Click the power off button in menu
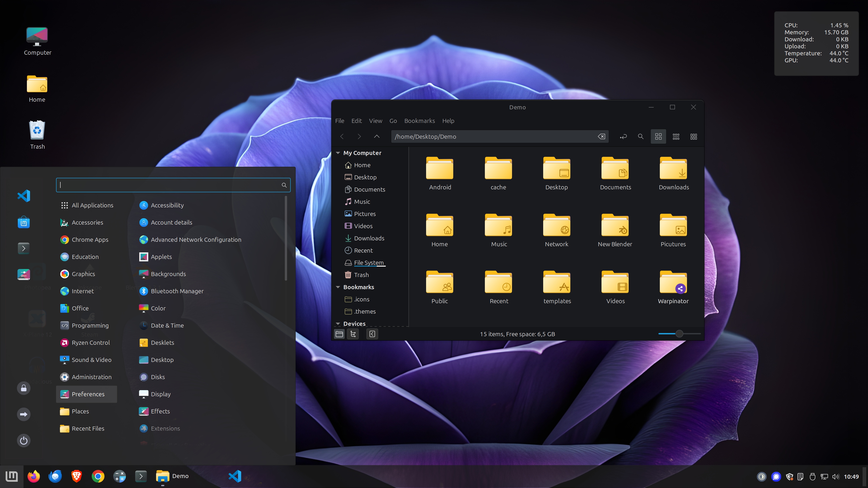Screen dimensions: 868x488 tap(24, 441)
